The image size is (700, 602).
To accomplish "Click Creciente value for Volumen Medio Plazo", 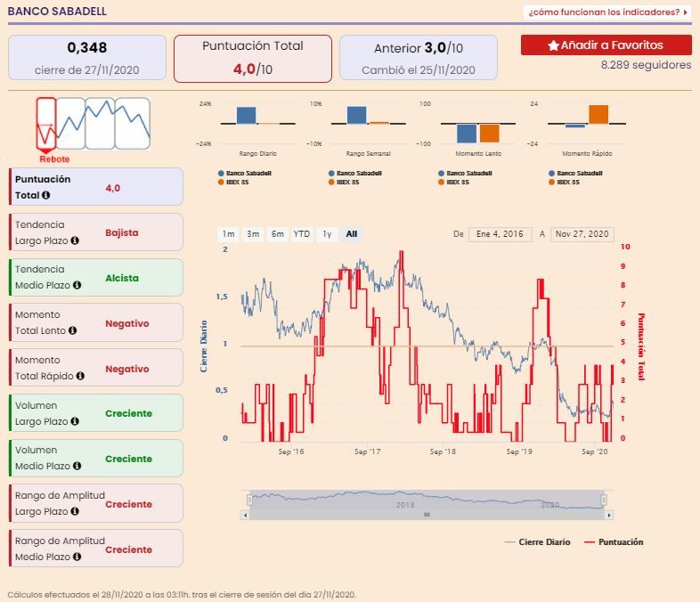I will (x=128, y=459).
